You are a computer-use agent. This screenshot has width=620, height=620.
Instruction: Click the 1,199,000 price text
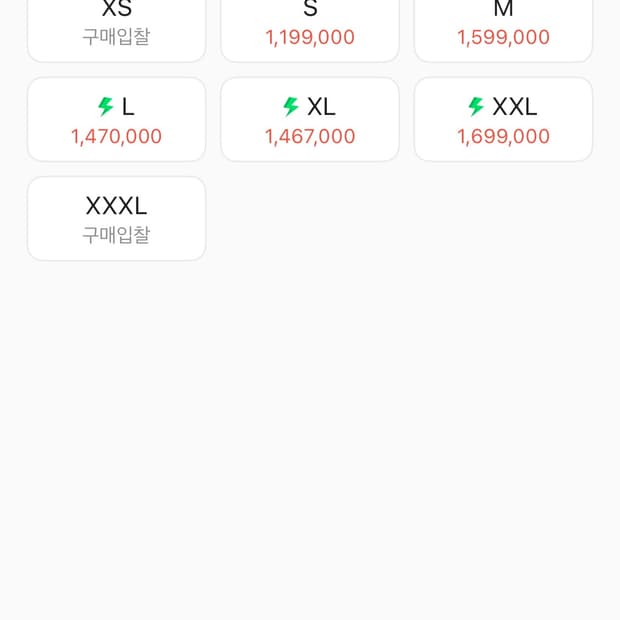(310, 37)
